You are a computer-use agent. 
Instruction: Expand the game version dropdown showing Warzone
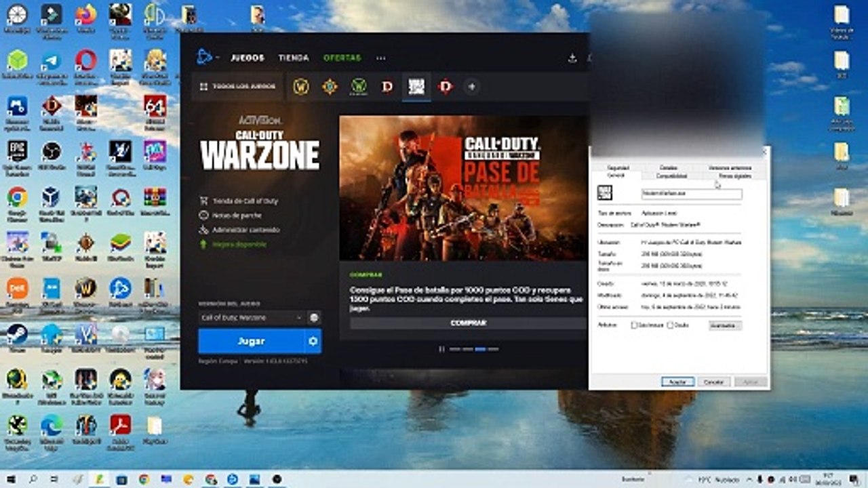(x=251, y=317)
